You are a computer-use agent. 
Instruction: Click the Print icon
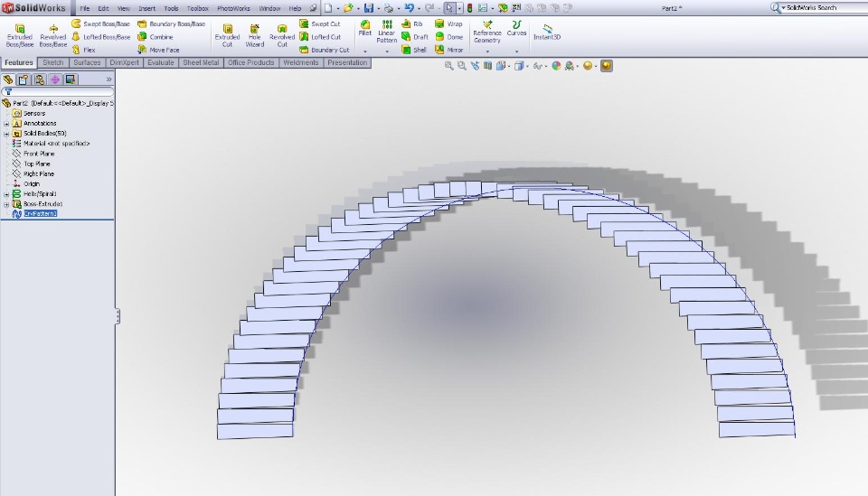[x=389, y=8]
